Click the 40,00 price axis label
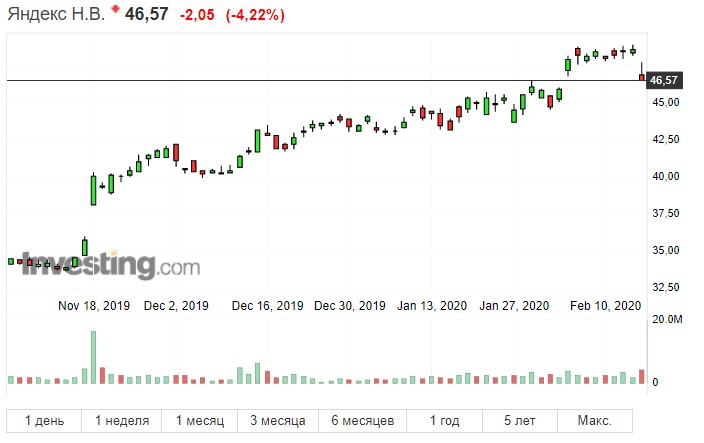704x443 pixels. (x=666, y=176)
